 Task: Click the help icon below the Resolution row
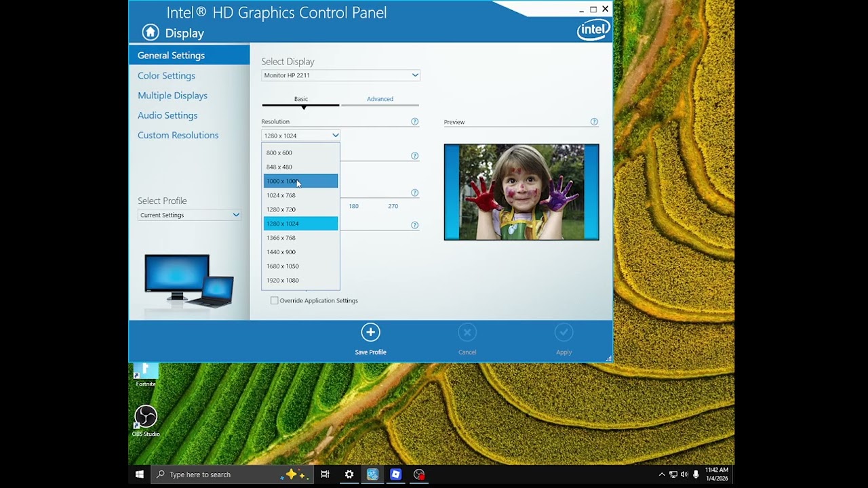pos(415,156)
